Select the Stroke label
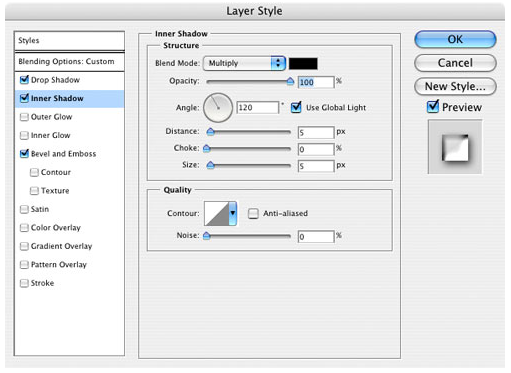Image resolution: width=511 pixels, height=373 pixels. [x=42, y=283]
